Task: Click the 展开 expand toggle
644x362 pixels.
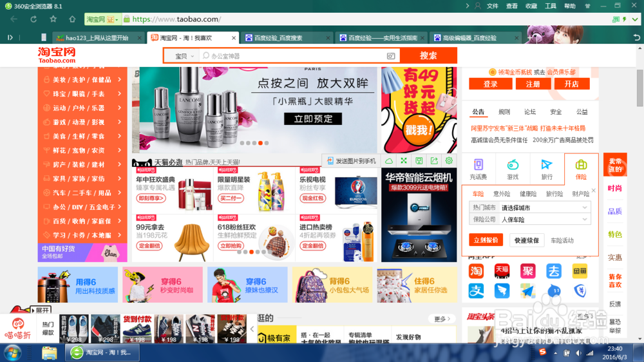Action: tap(40, 310)
